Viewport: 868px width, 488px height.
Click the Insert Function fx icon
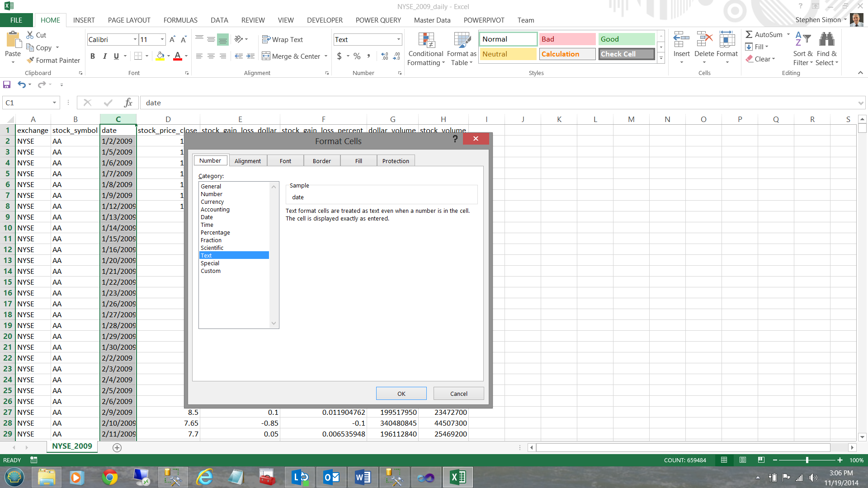(x=128, y=103)
